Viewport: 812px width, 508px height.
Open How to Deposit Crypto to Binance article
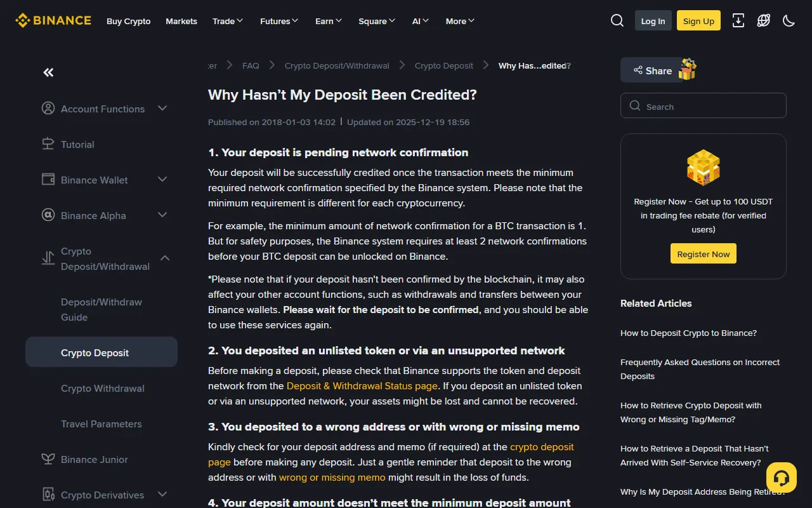click(688, 333)
